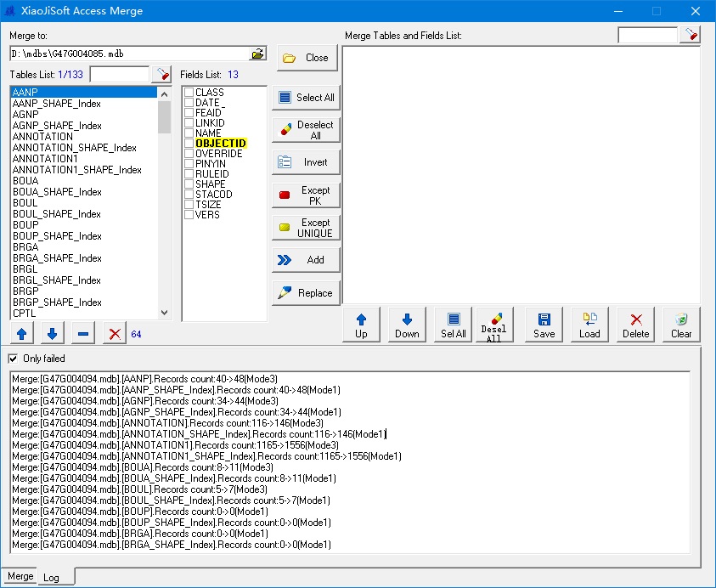The height and width of the screenshot is (588, 716).
Task: Click the Add button
Action: [306, 260]
